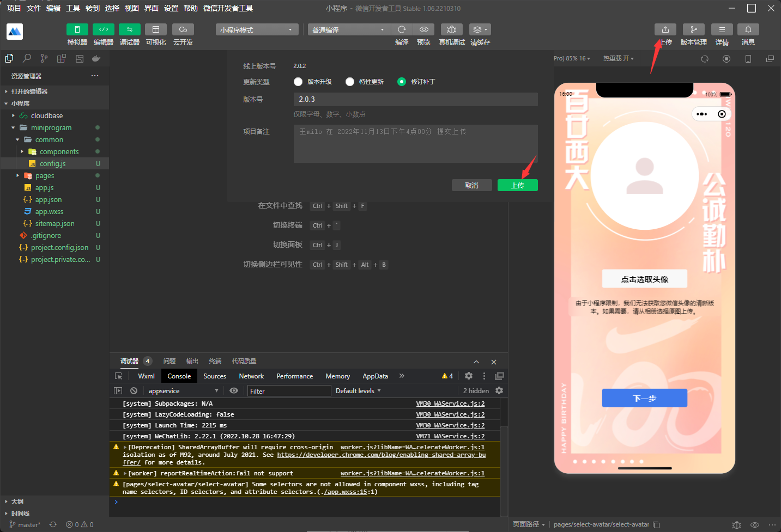Toggle the 模拟器 simulator button

click(x=77, y=29)
